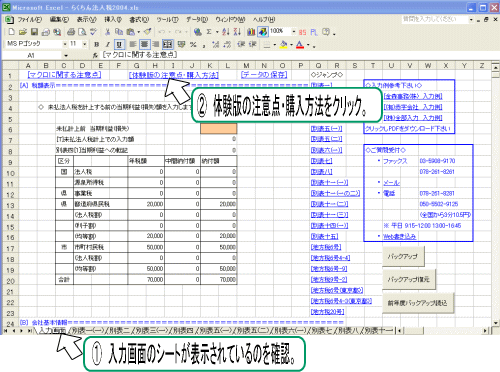Run the spelling check icon
The height and width of the screenshot is (372, 500).
[x=93, y=32]
